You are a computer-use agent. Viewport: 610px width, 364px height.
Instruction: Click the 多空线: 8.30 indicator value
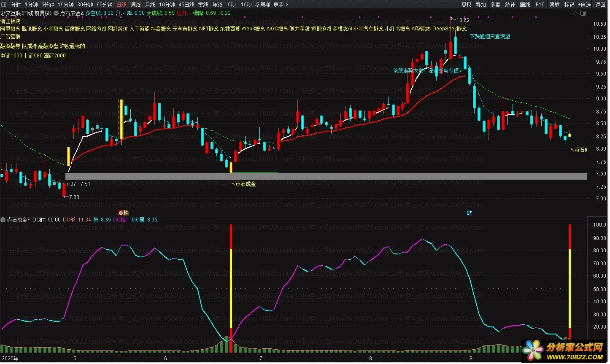tap(100, 13)
